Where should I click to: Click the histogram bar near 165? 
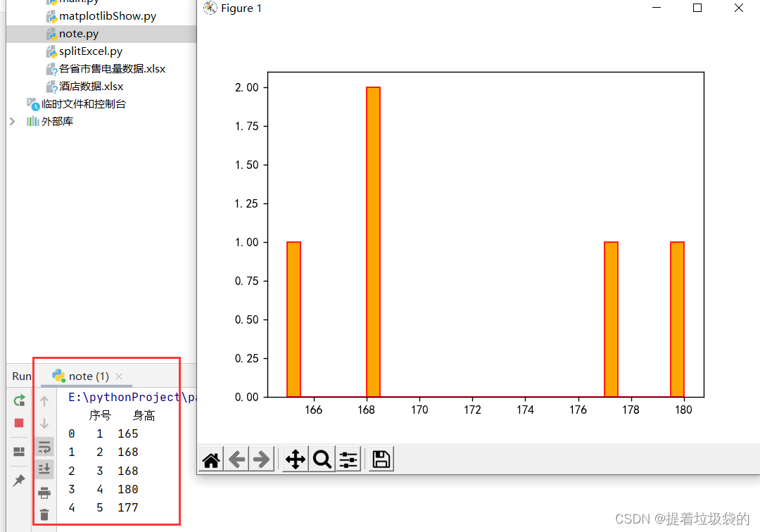point(293,319)
